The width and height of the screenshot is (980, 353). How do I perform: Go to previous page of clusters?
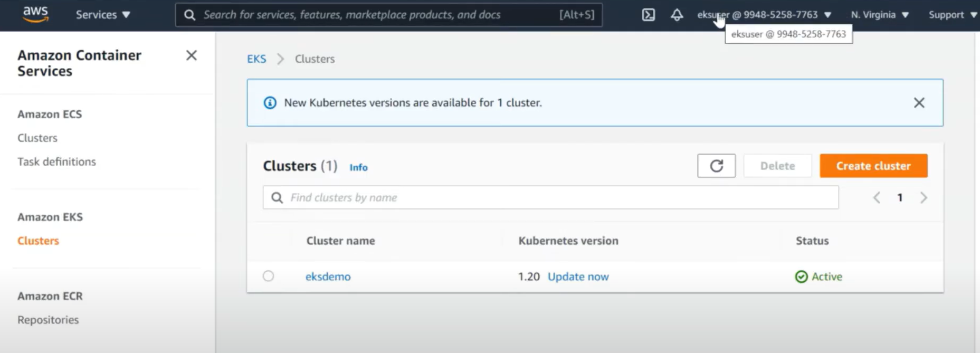point(877,197)
